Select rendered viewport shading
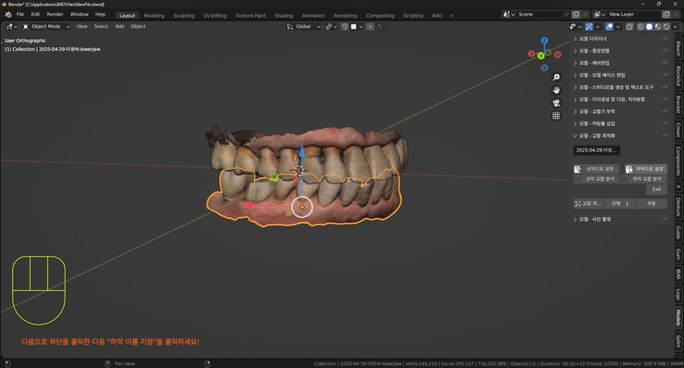Screen dimensions: 684x368 click(666, 27)
